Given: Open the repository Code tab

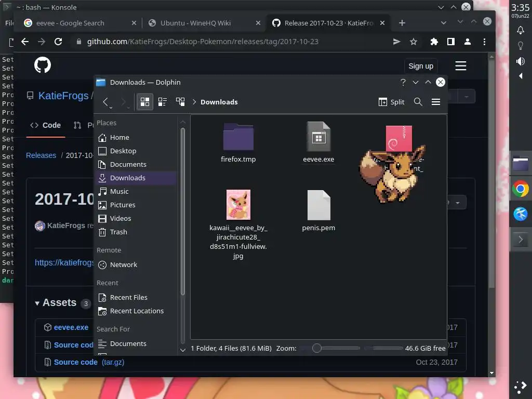Looking at the screenshot, I should pyautogui.click(x=46, y=125).
